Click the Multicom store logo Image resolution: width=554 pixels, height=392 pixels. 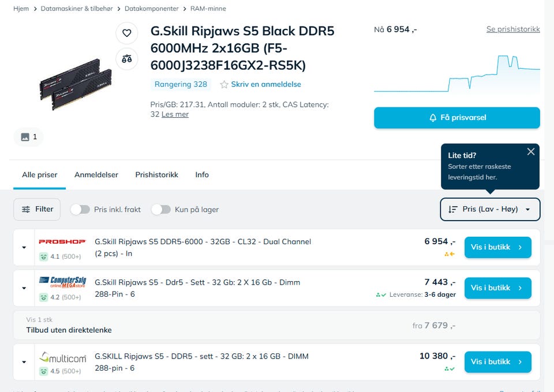coord(62,357)
